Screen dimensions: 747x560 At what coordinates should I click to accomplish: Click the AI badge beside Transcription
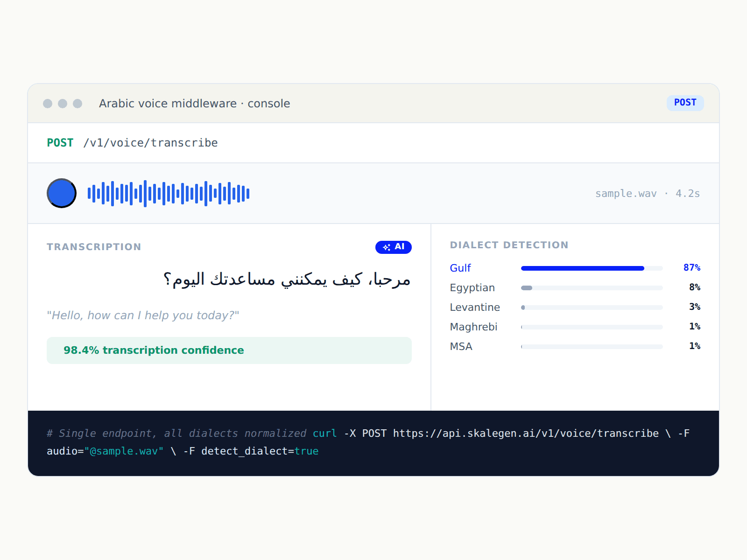click(x=393, y=247)
